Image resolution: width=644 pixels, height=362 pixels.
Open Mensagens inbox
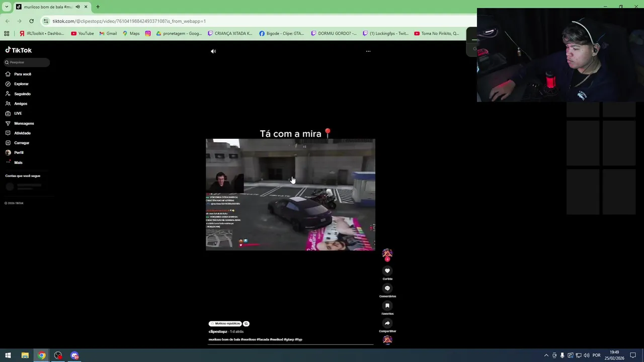[x=20, y=123]
